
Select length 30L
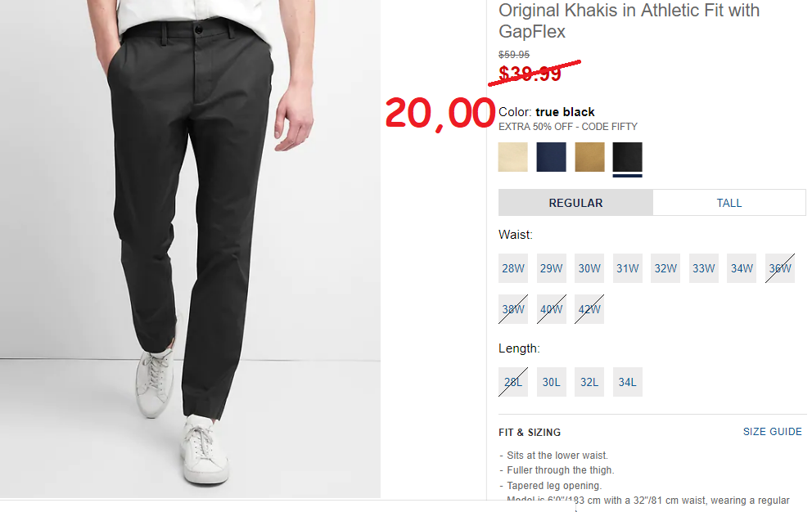551,382
